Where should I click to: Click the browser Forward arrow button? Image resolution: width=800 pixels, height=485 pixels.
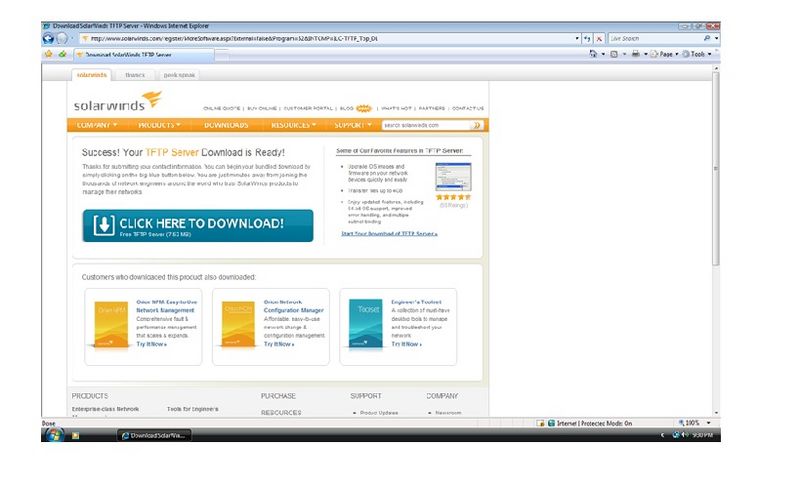[62, 38]
